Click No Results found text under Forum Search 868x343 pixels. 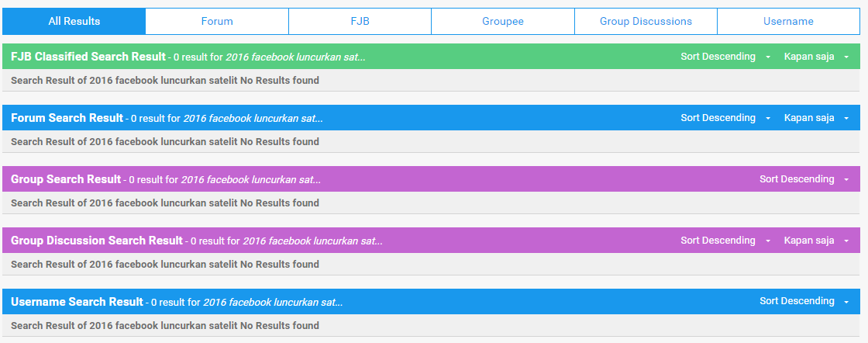(x=280, y=142)
